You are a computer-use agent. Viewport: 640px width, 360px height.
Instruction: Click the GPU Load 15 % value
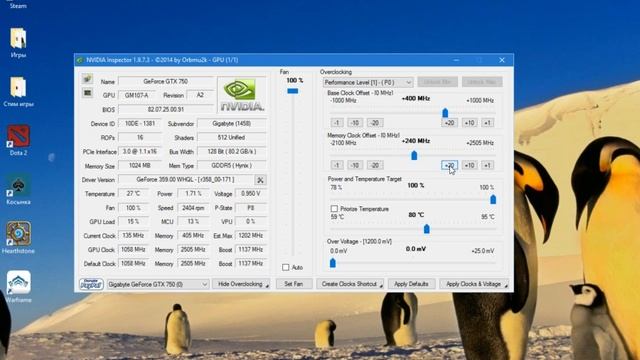(x=133, y=222)
